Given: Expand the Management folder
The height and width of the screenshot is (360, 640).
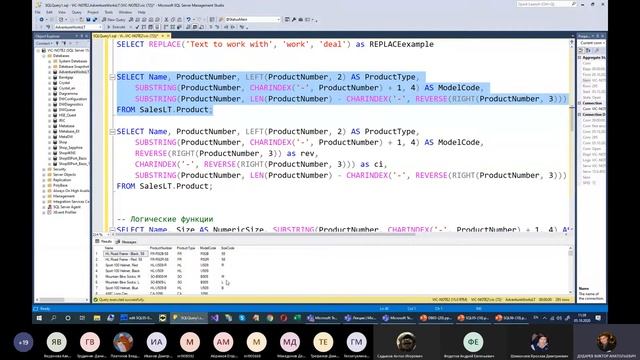Looking at the screenshot, I should coord(44,196).
